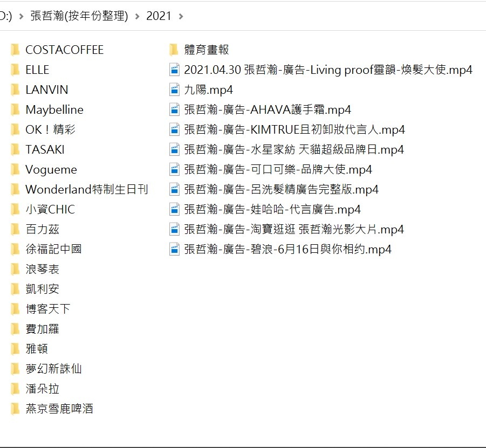Click the OK！精彩 folder icon
This screenshot has width=486, height=448.
click(x=15, y=129)
